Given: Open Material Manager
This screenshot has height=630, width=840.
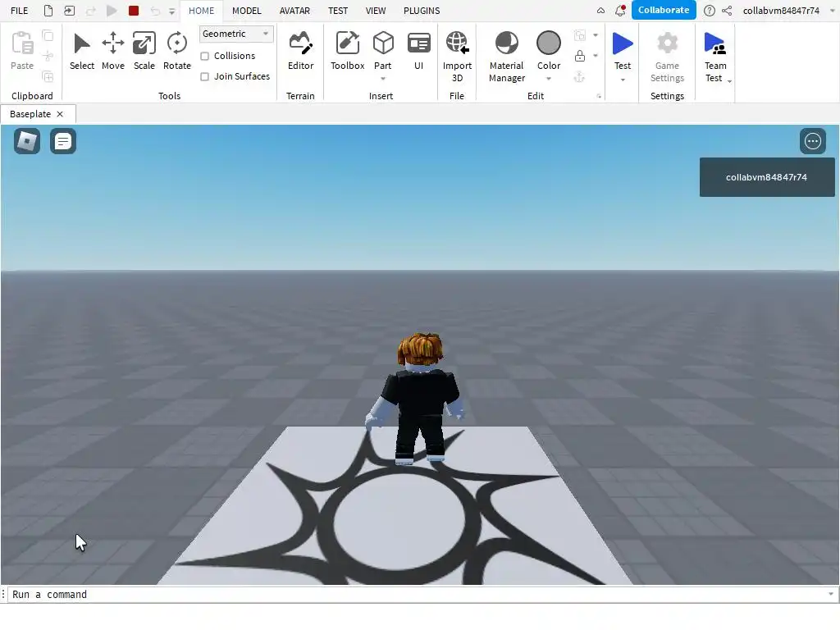Looking at the screenshot, I should (506, 57).
